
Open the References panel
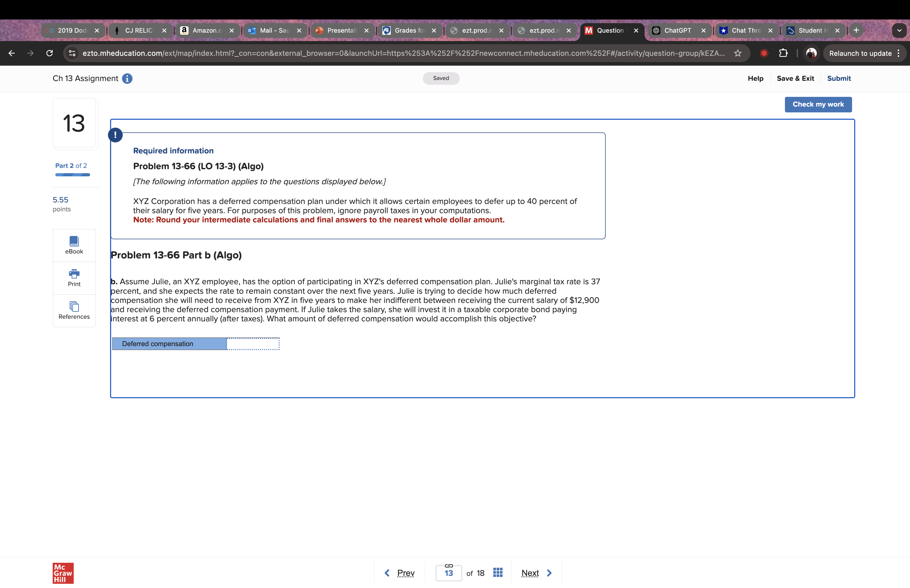(74, 310)
